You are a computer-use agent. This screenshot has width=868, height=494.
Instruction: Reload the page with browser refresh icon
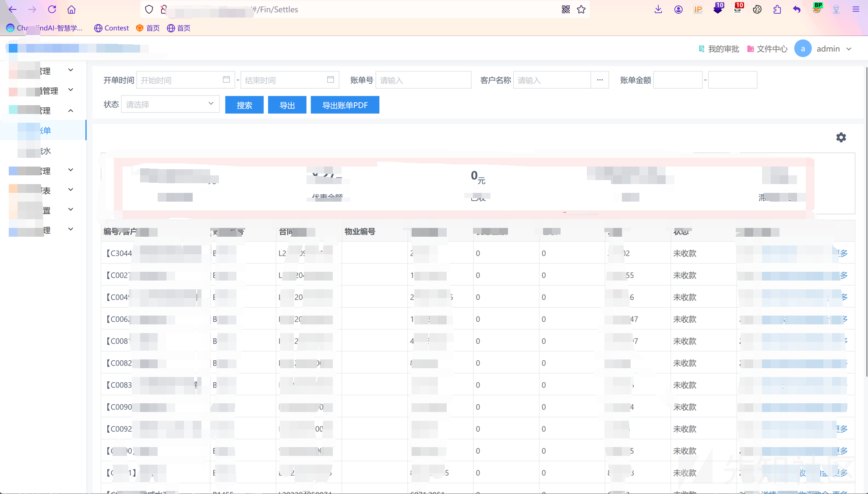click(52, 9)
